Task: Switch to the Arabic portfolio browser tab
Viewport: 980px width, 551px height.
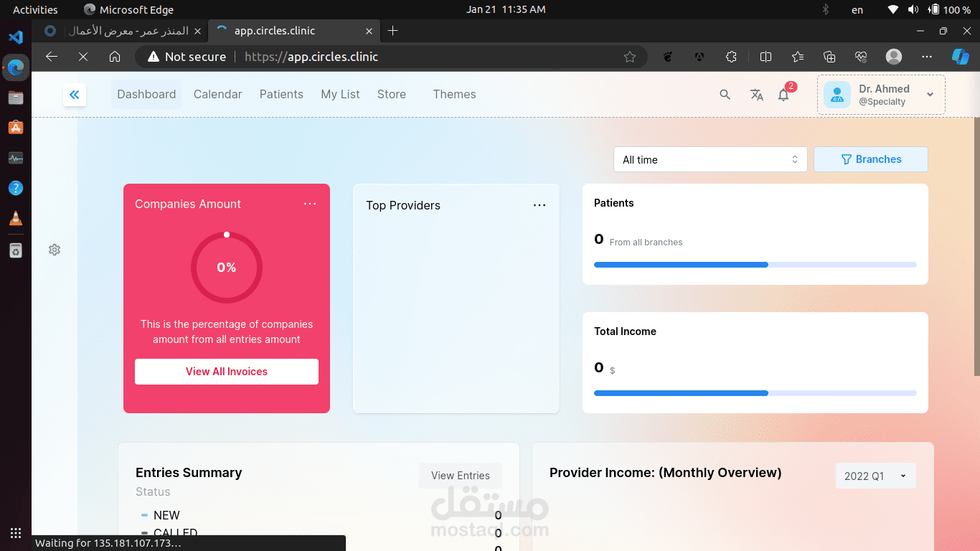Action: click(x=121, y=31)
